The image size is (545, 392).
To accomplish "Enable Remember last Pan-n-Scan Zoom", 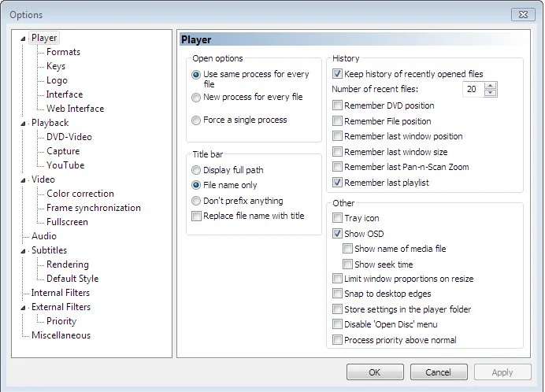I will [337, 167].
